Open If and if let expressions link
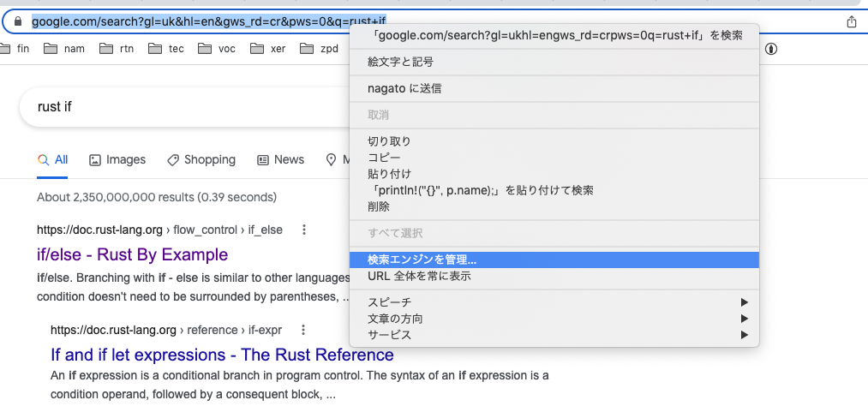 pyautogui.click(x=222, y=354)
